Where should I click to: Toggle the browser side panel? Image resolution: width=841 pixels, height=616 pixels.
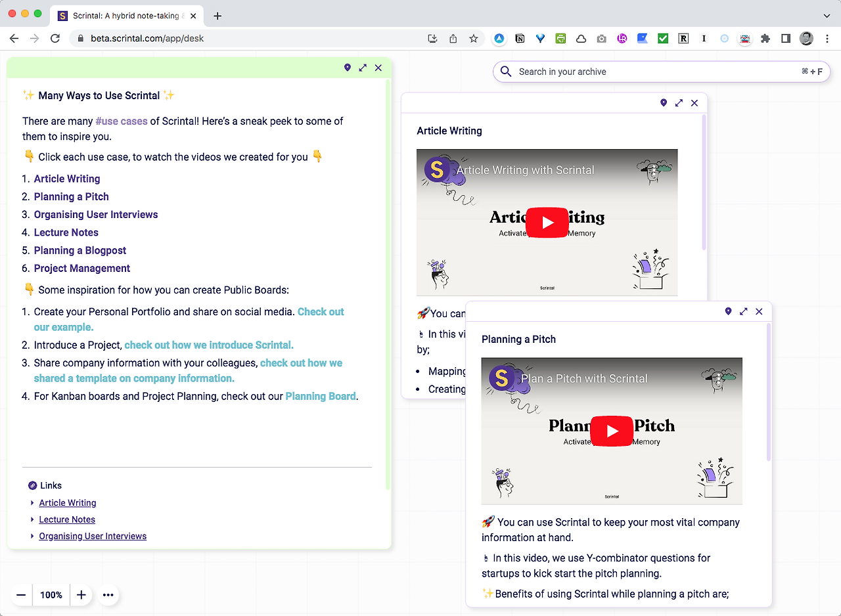pos(786,39)
